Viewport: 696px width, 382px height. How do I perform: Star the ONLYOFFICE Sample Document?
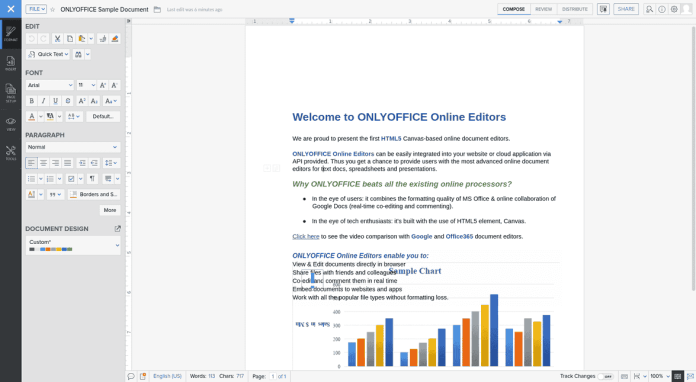coord(52,9)
